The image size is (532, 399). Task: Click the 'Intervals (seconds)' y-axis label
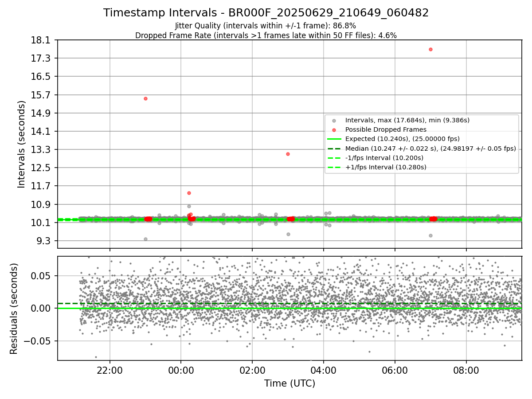pos(22,144)
